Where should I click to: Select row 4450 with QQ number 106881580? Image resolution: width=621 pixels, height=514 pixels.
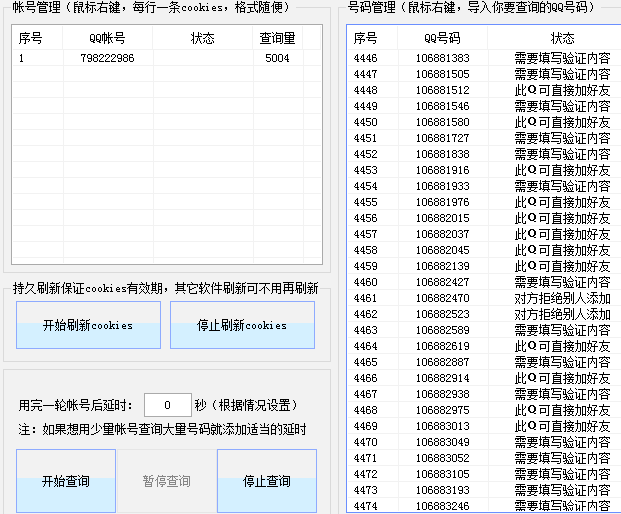(x=442, y=122)
